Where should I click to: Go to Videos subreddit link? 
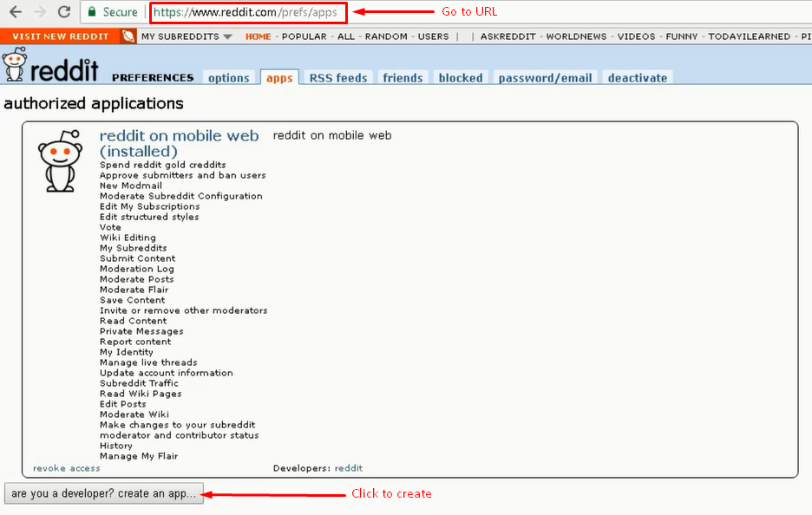(x=636, y=36)
